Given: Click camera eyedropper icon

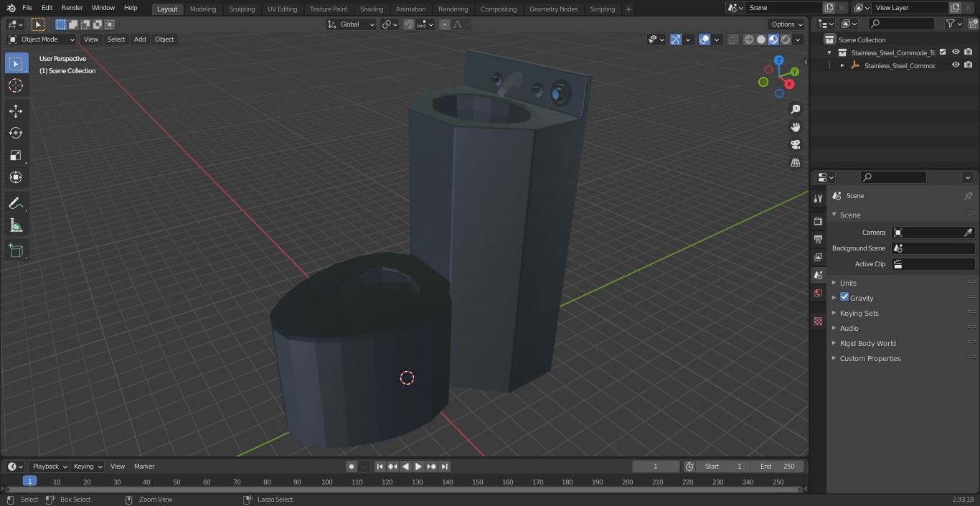Looking at the screenshot, I should click(968, 233).
